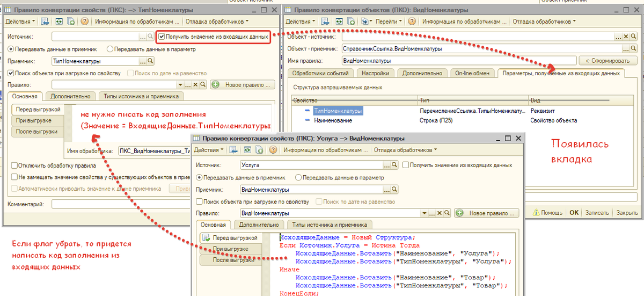Viewport: 644px width, 296px height.
Task: Check Получить значение из входящих данных in Услуга window
Action: click(406, 165)
